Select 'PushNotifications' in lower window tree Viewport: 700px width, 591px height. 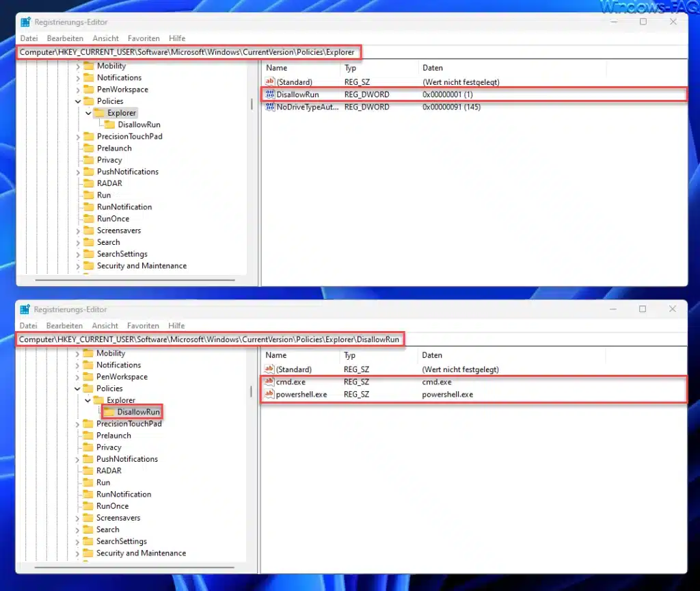click(127, 459)
